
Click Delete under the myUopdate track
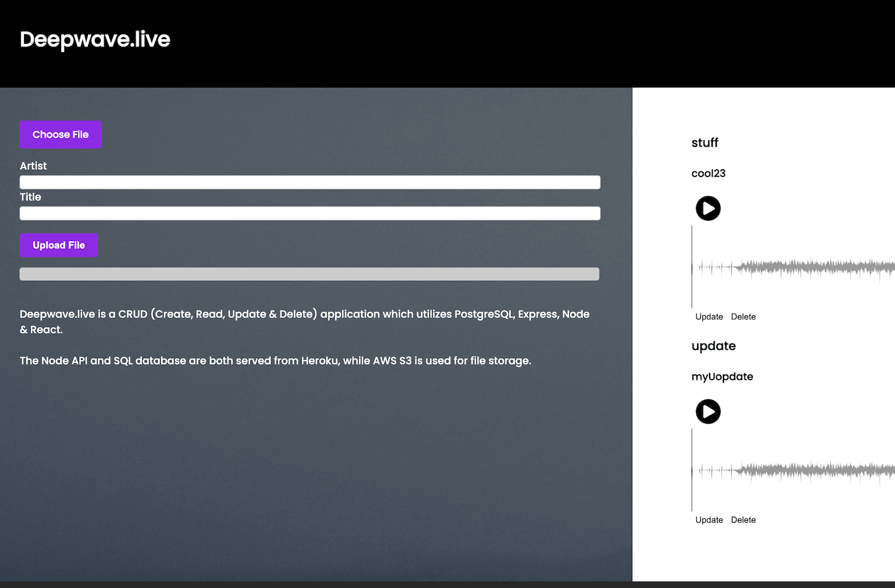click(743, 520)
